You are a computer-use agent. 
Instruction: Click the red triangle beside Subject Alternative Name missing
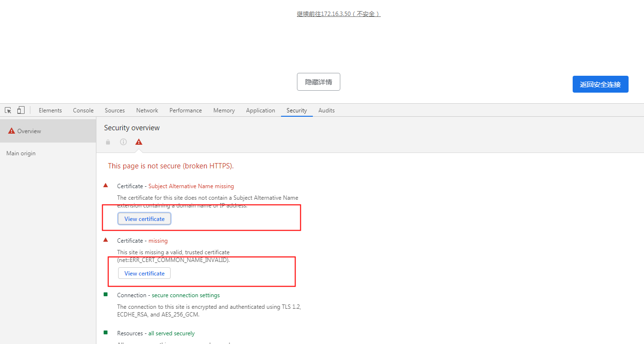click(x=106, y=185)
